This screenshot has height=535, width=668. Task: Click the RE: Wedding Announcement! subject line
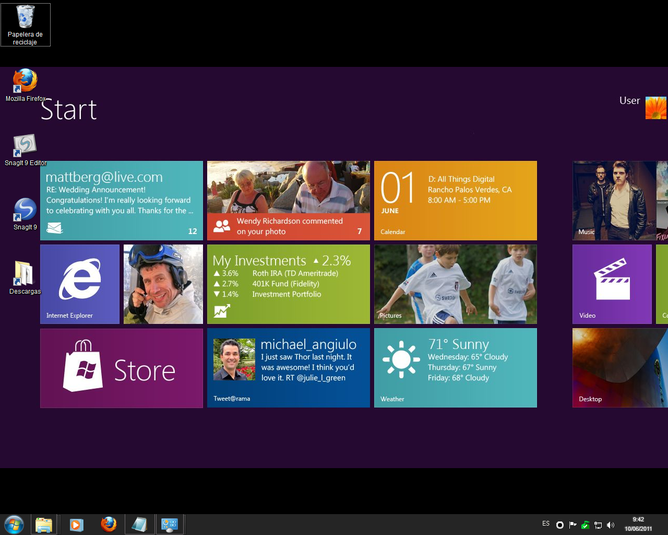point(96,190)
